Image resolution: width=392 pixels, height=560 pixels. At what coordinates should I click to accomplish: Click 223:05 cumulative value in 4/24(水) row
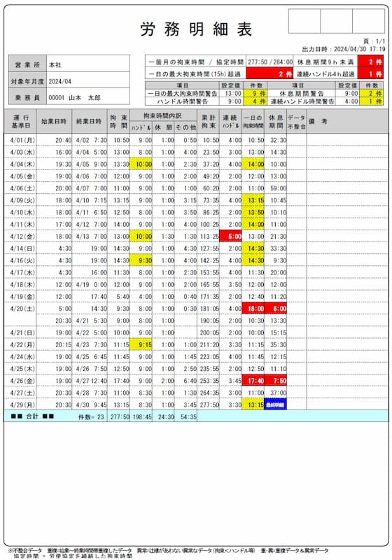point(209,357)
